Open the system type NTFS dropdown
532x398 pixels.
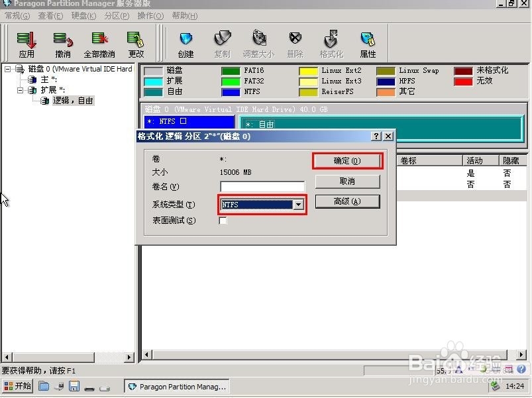coord(298,205)
